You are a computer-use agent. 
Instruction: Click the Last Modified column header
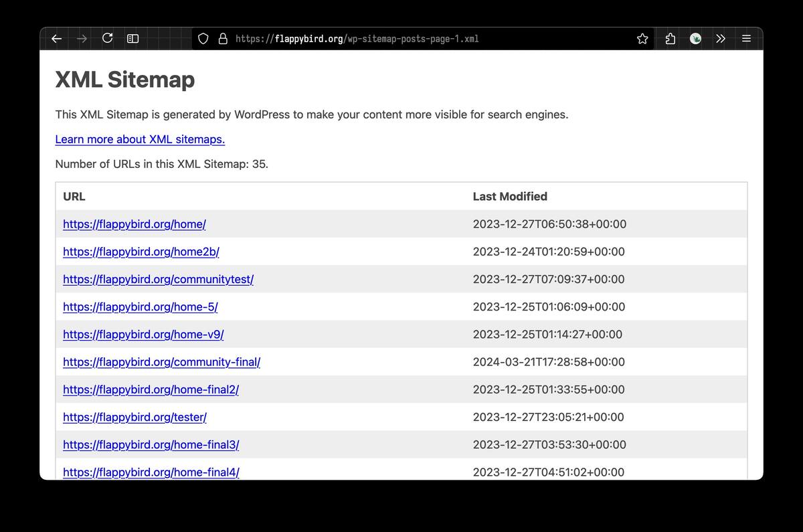[x=510, y=196]
